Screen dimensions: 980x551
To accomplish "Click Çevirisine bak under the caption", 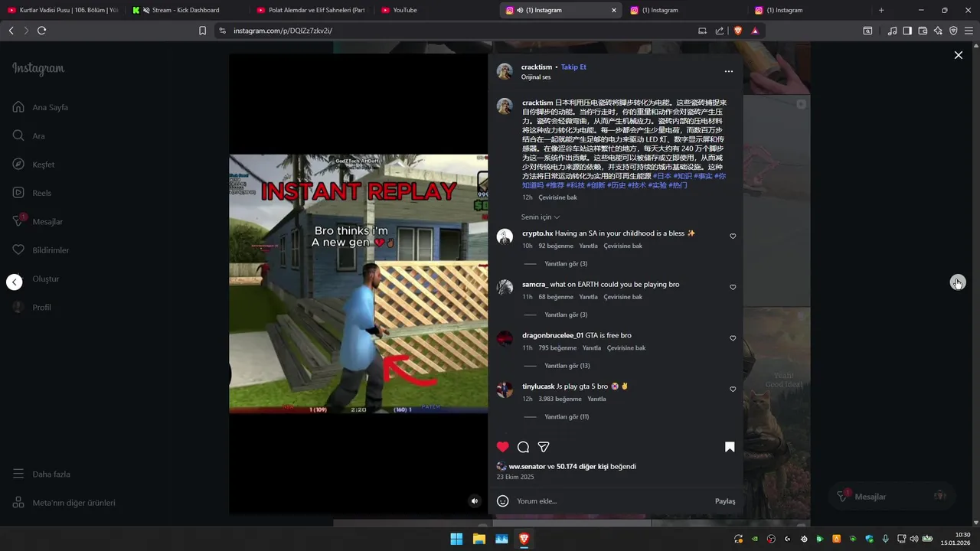I will coord(557,197).
